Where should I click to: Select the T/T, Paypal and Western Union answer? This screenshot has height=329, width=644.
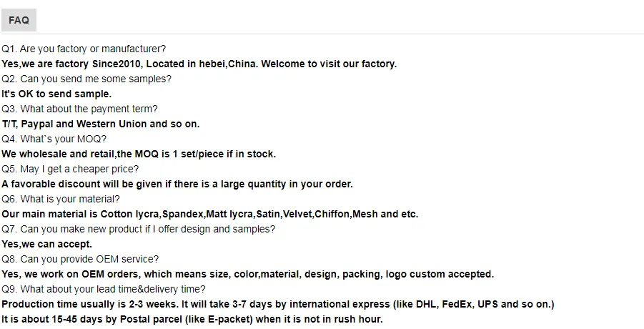(101, 124)
